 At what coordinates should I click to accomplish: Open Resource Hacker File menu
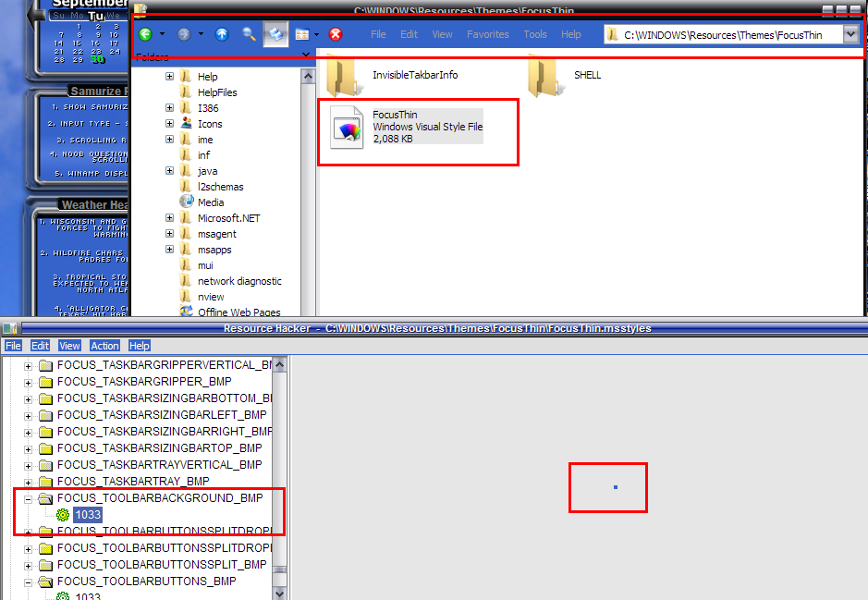click(x=13, y=346)
